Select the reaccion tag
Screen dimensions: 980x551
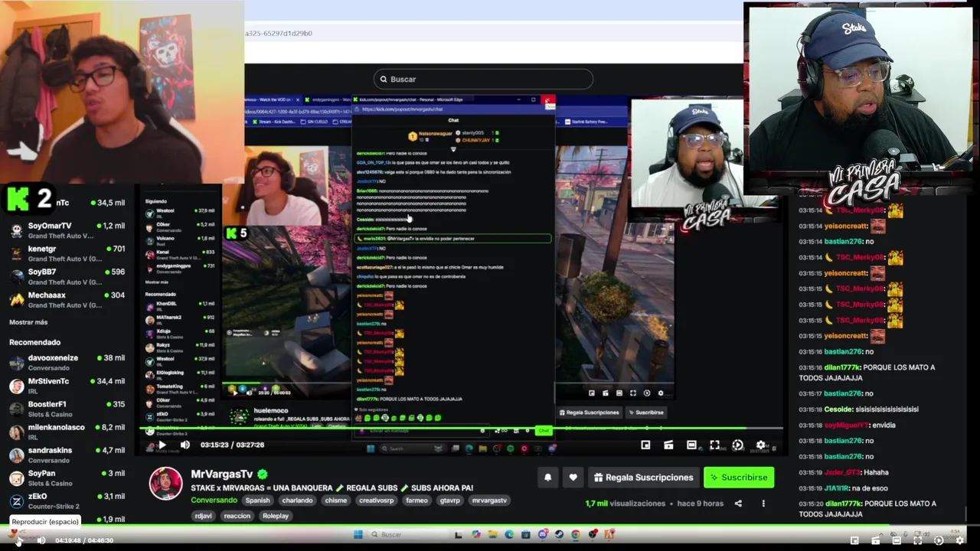(x=237, y=516)
